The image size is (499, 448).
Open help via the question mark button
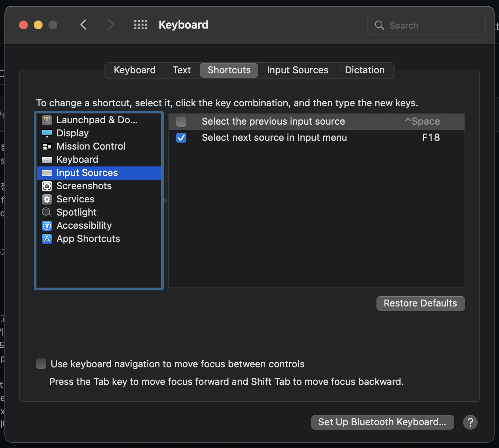[x=470, y=422]
